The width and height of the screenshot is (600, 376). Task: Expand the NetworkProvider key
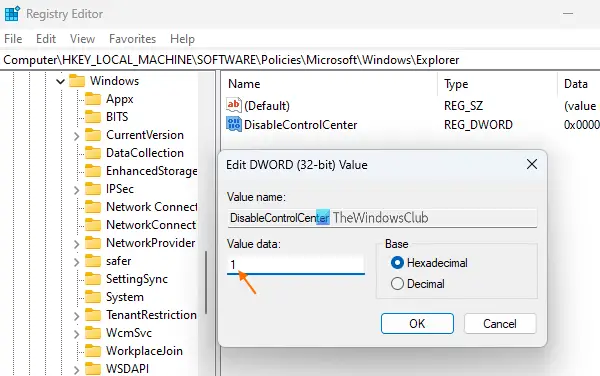click(x=76, y=244)
